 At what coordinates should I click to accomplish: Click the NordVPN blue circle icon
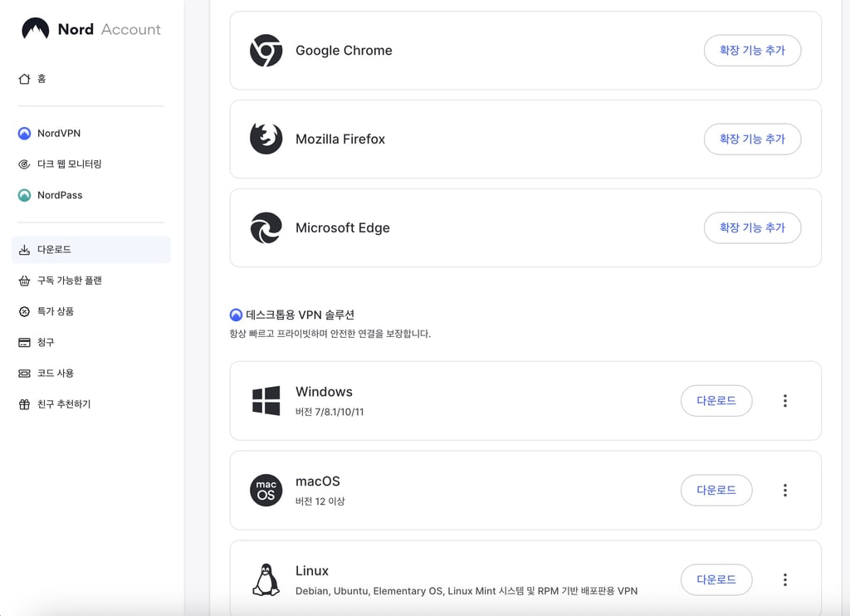tap(24, 134)
